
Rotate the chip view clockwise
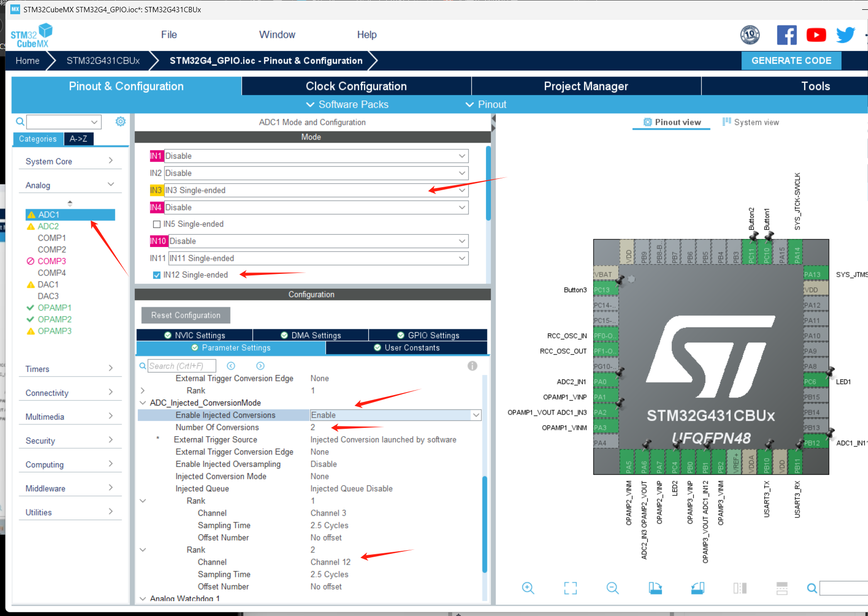pos(655,588)
